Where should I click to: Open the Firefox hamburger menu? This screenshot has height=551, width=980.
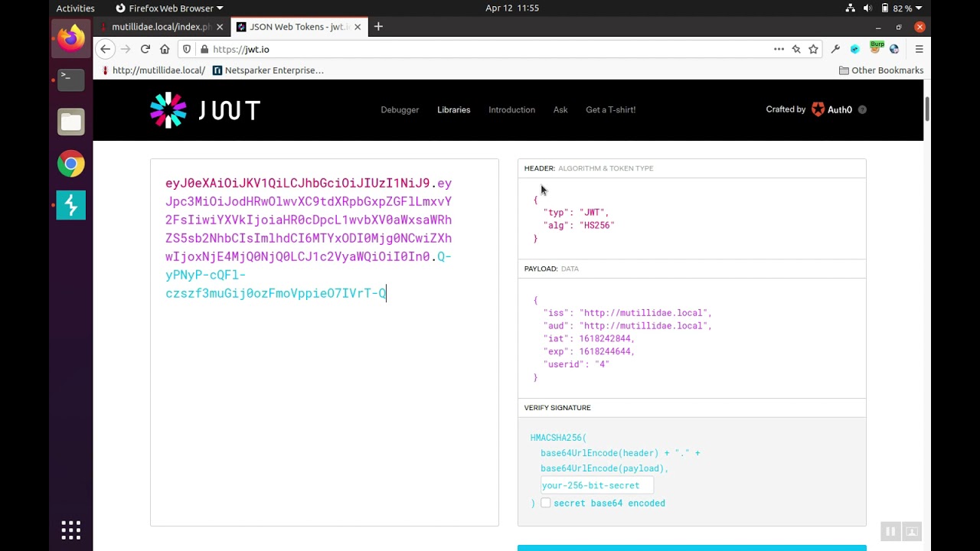[919, 49]
